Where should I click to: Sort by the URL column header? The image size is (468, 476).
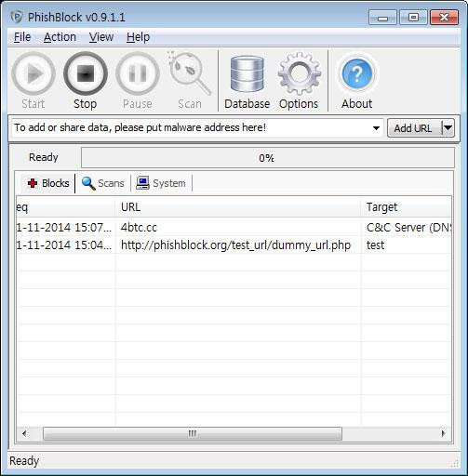coord(238,207)
